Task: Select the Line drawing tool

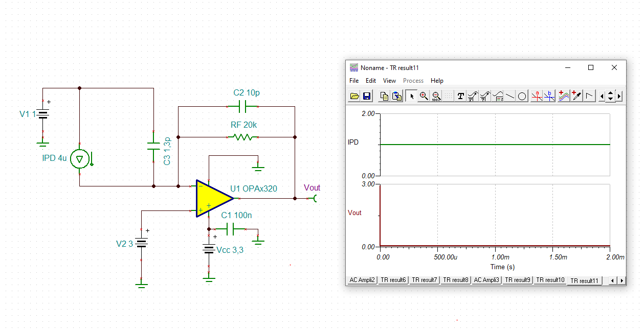Action: point(510,96)
